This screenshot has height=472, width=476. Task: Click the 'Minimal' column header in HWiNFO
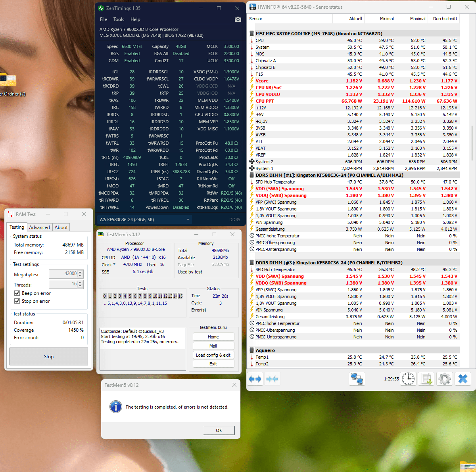point(380,19)
